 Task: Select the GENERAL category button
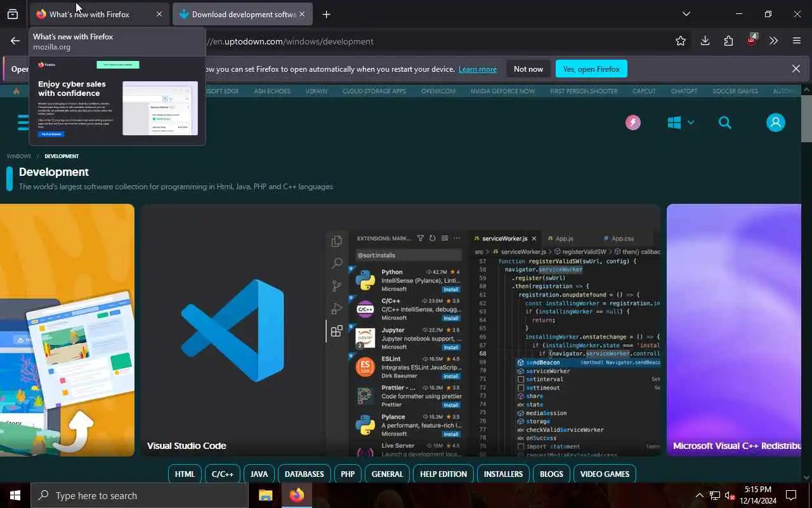coord(388,474)
